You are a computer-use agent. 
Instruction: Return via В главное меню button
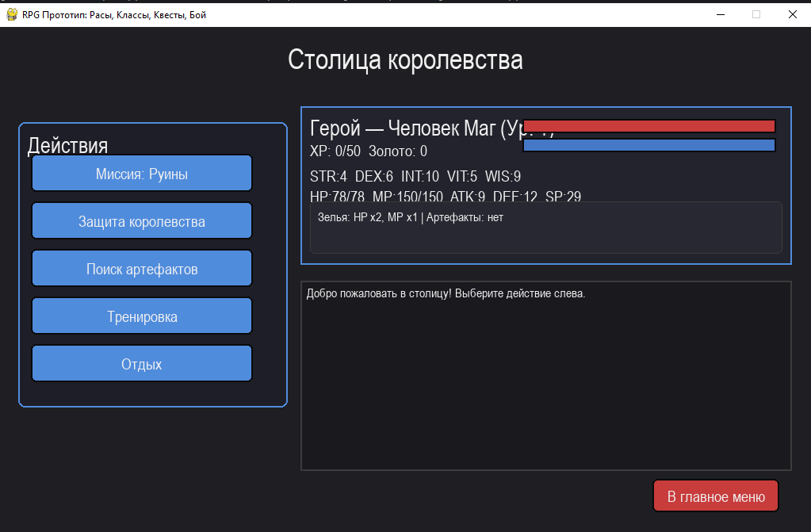pyautogui.click(x=715, y=496)
